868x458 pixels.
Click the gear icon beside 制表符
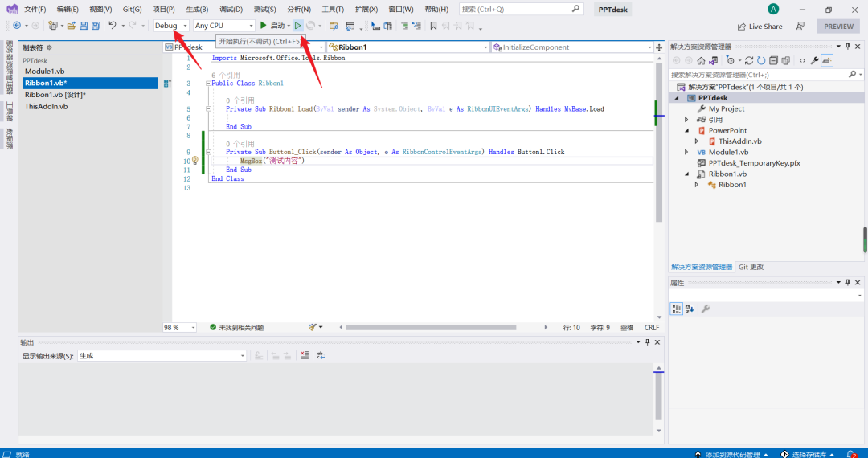(x=49, y=47)
